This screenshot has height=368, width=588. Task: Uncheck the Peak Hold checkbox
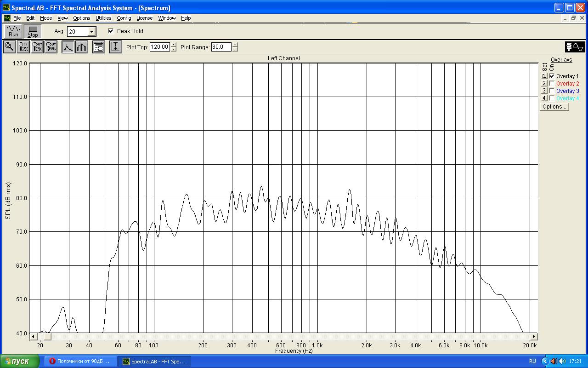[x=111, y=31]
